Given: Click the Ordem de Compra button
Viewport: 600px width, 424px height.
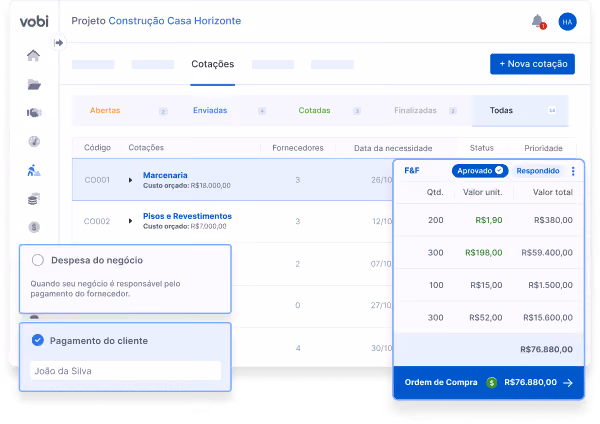Looking at the screenshot, I should (x=488, y=382).
